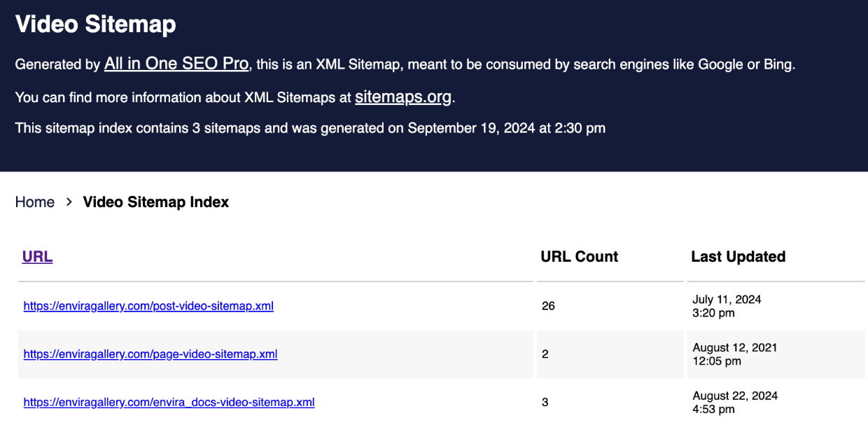The image size is (868, 427).
Task: Click the URL count value 2
Action: [x=545, y=354]
